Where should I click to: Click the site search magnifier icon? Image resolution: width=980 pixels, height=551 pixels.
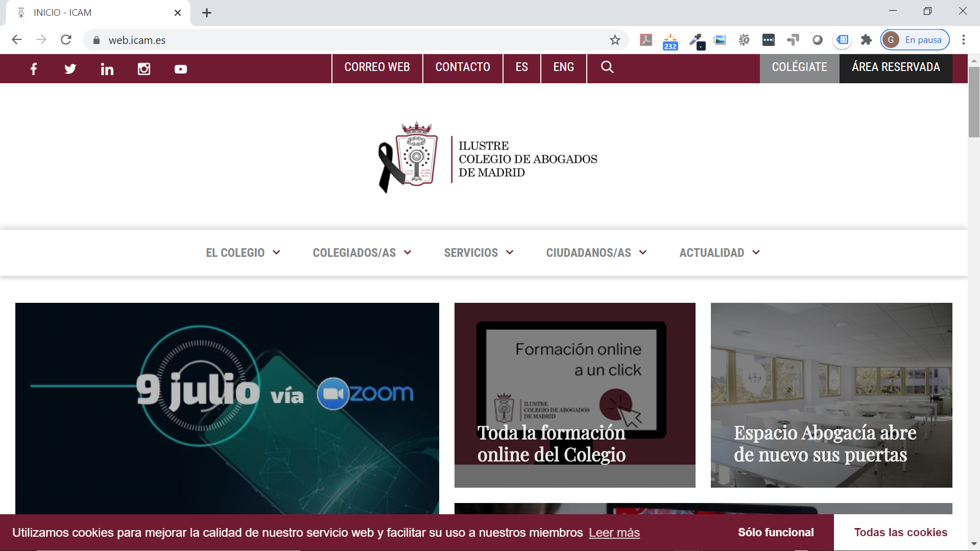[x=607, y=67]
